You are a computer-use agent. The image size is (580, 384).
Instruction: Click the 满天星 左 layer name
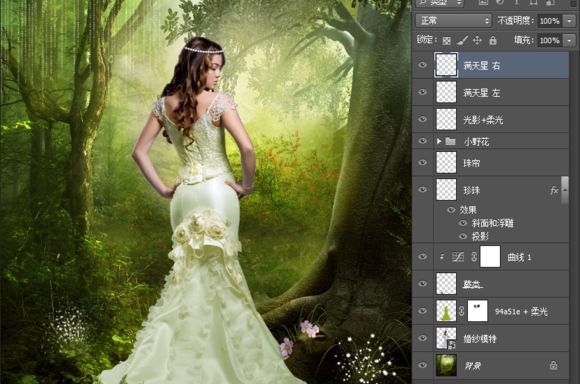tap(482, 93)
